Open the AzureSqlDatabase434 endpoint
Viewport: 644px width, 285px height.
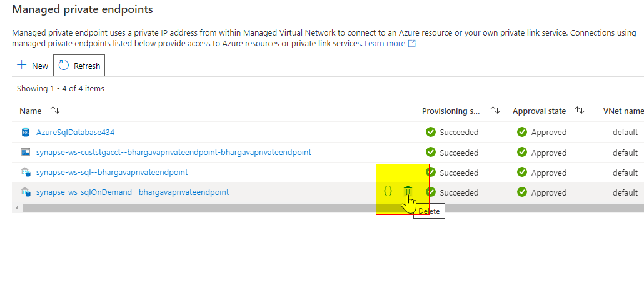75,132
